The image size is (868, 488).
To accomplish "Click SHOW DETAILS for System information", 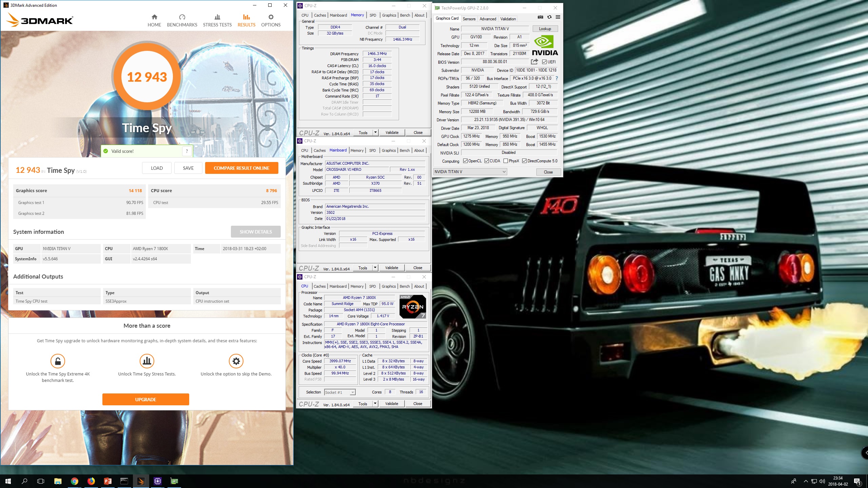I will [x=256, y=232].
